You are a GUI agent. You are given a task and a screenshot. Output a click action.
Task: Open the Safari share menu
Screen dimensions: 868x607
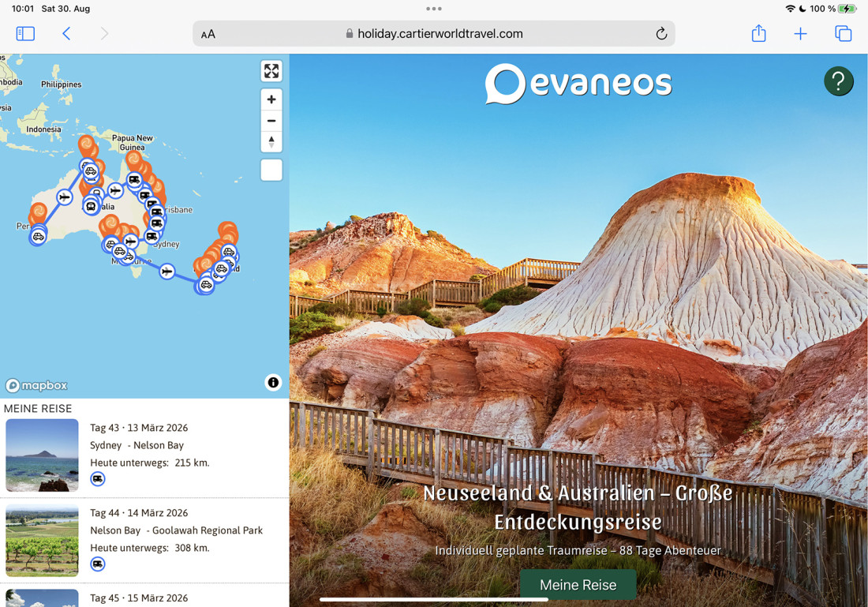point(758,33)
